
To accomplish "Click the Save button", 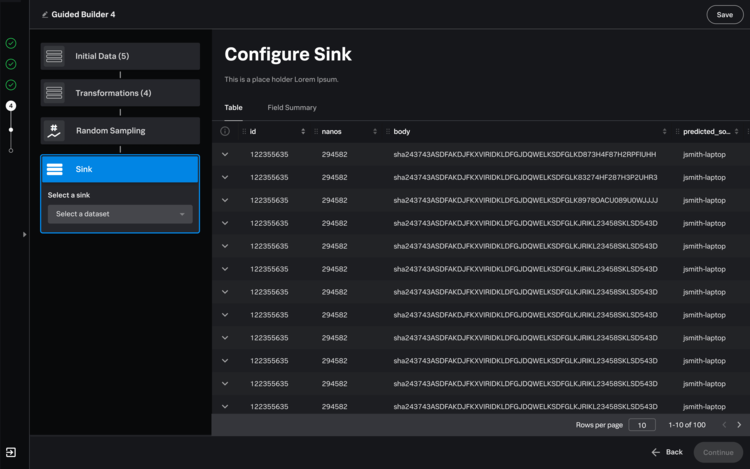I will [x=725, y=15].
